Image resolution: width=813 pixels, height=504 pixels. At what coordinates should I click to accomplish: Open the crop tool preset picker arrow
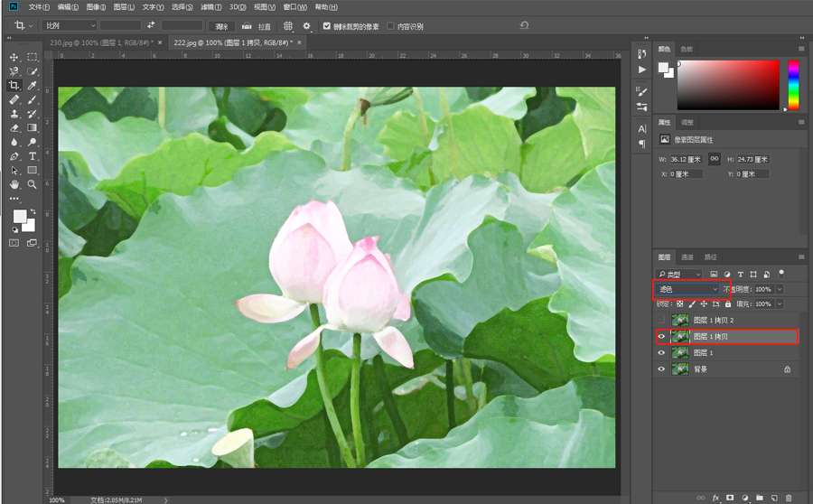(31, 26)
